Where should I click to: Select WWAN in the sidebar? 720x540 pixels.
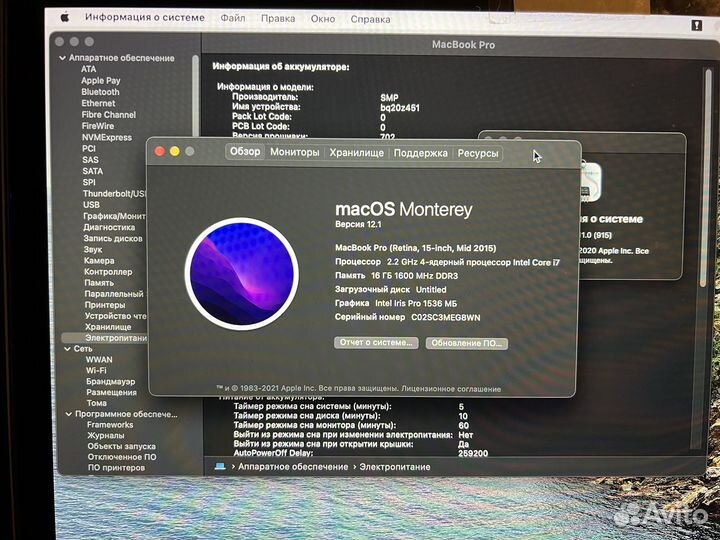coord(99,360)
